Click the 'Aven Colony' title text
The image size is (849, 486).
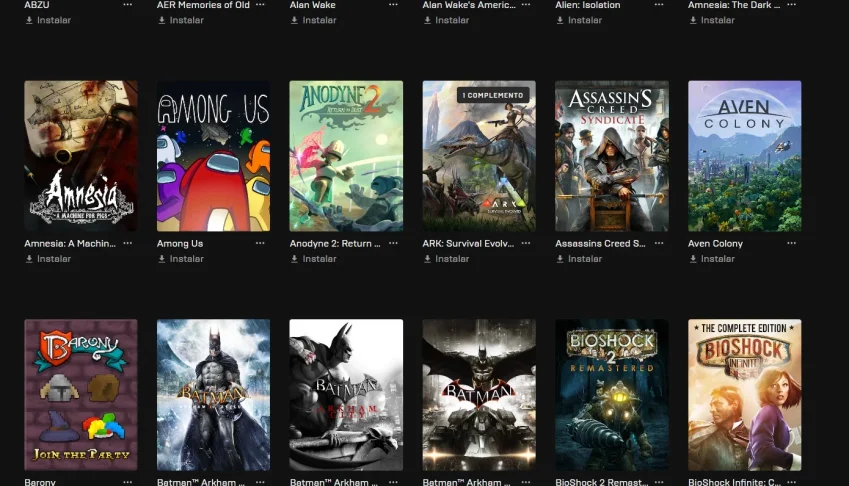tap(715, 244)
